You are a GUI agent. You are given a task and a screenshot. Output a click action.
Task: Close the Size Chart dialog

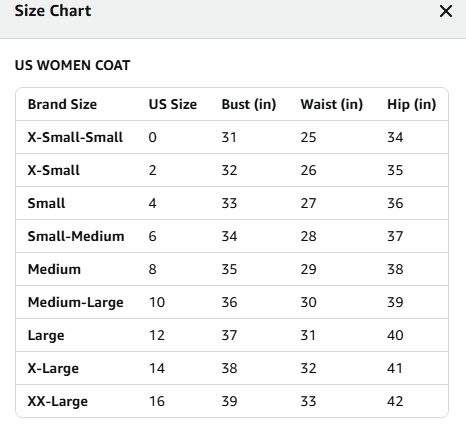[446, 11]
